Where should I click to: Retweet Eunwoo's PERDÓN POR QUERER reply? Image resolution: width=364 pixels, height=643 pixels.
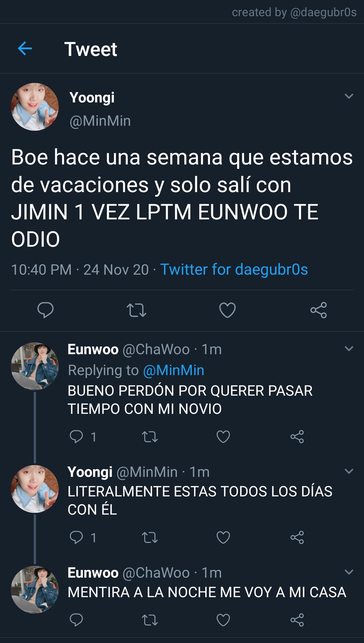pos(150,437)
